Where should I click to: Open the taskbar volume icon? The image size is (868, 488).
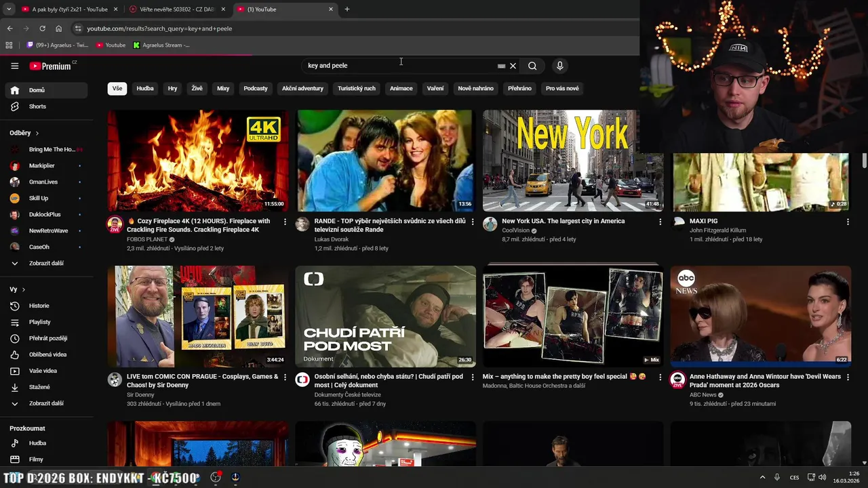pyautogui.click(x=822, y=477)
